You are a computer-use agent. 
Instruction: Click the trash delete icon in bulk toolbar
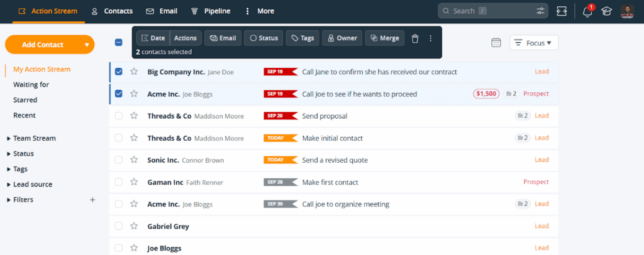(414, 38)
